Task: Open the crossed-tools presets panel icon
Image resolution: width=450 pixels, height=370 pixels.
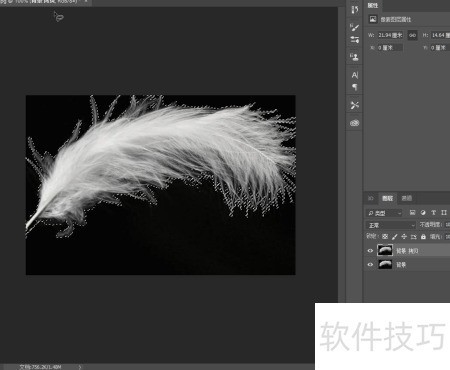Action: (355, 105)
